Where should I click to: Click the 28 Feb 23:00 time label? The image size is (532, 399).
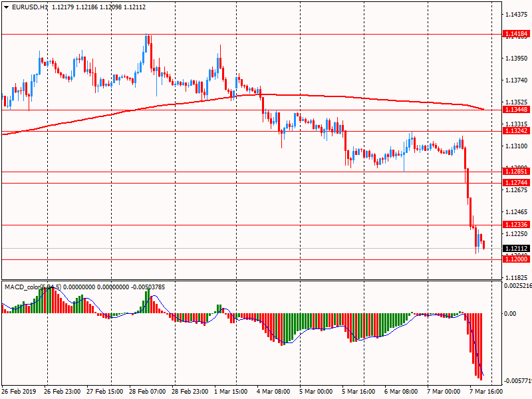[x=190, y=391]
